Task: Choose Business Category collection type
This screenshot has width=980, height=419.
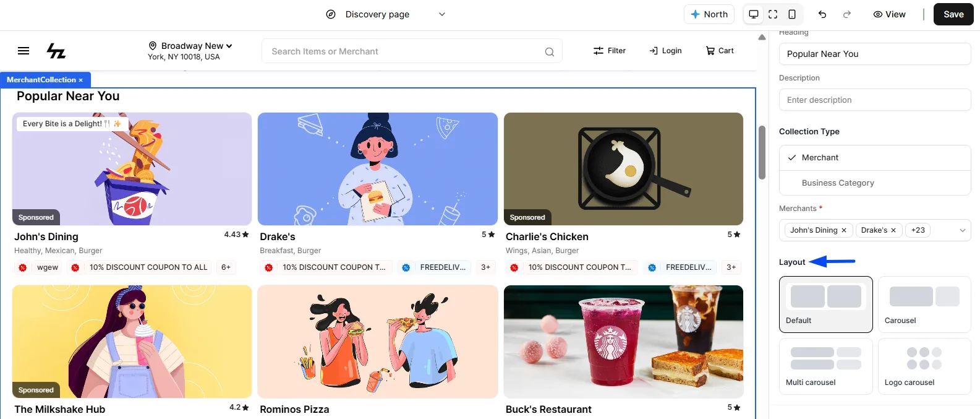Action: (875, 183)
